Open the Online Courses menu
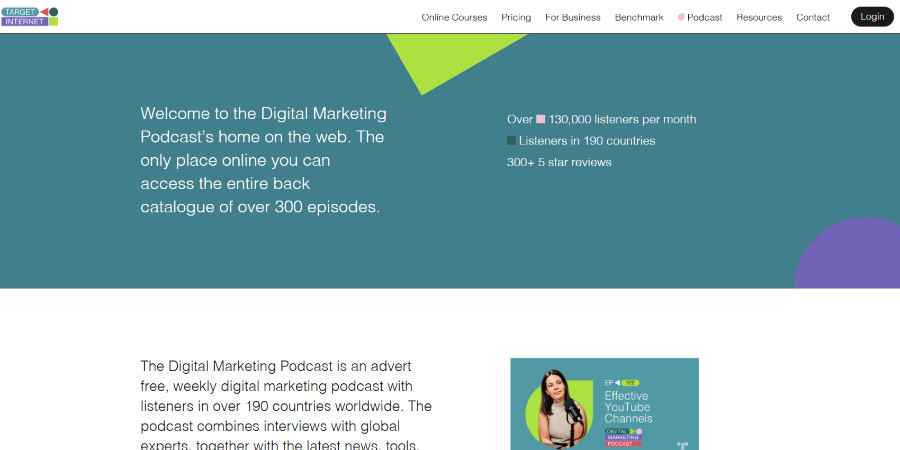Screen dimensions: 900x450 pos(454,17)
